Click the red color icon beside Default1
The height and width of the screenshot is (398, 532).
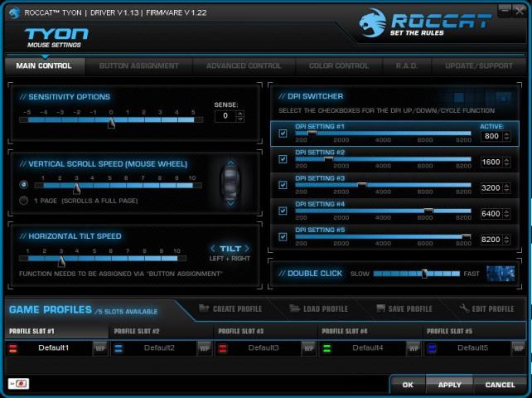(x=13, y=348)
